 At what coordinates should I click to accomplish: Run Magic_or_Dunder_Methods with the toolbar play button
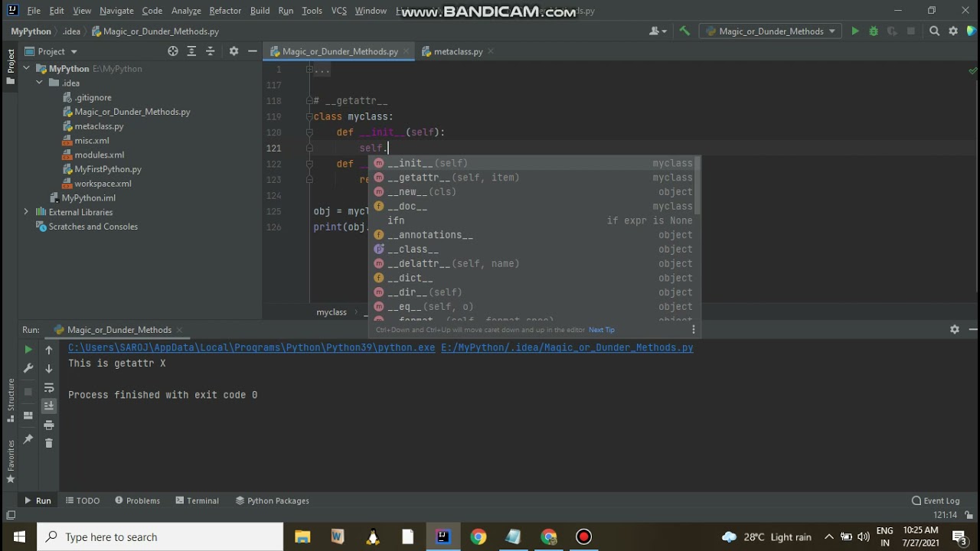[854, 31]
